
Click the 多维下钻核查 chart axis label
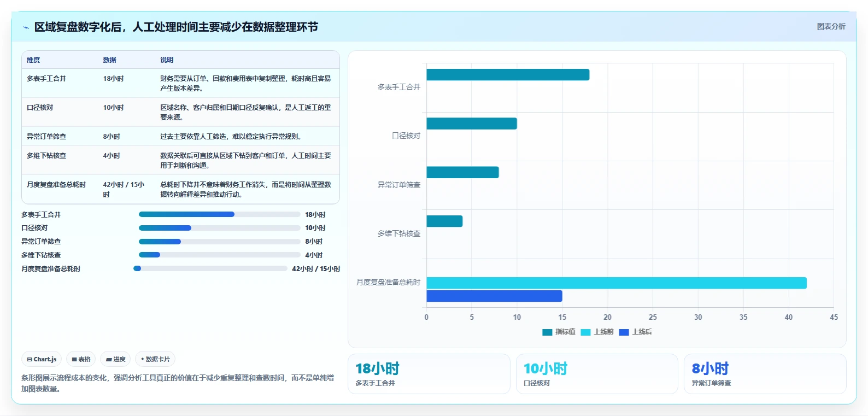(x=399, y=233)
